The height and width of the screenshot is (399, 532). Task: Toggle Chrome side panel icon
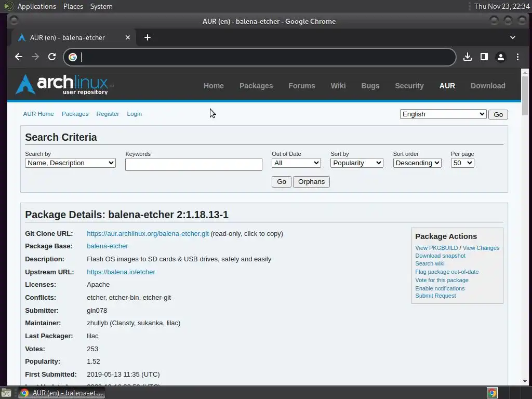[484, 57]
